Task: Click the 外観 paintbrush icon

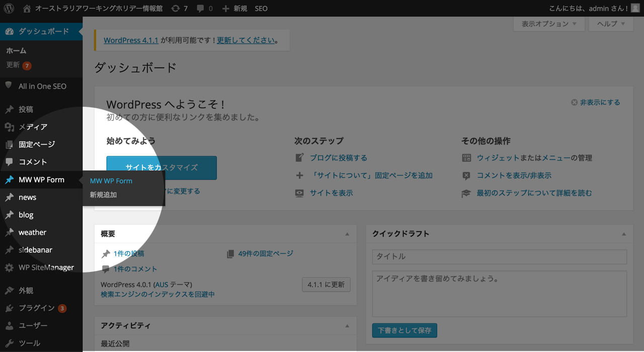Action: pos(9,291)
